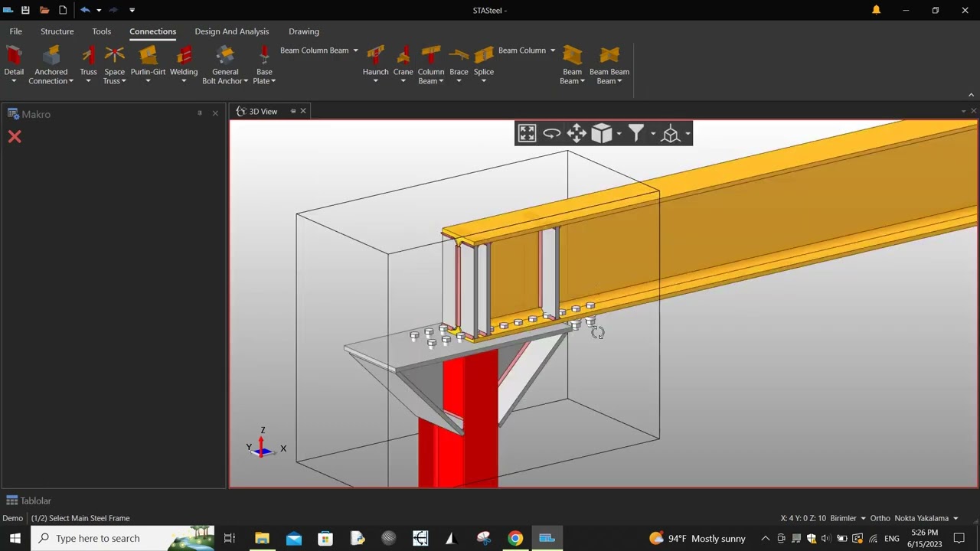Screen dimensions: 980x551
Task: Collapse the ribbon with the chevron
Action: (x=972, y=95)
